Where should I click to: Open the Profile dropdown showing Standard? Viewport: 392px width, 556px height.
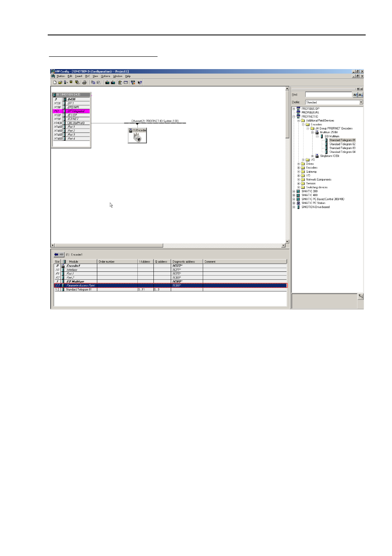tap(361, 102)
